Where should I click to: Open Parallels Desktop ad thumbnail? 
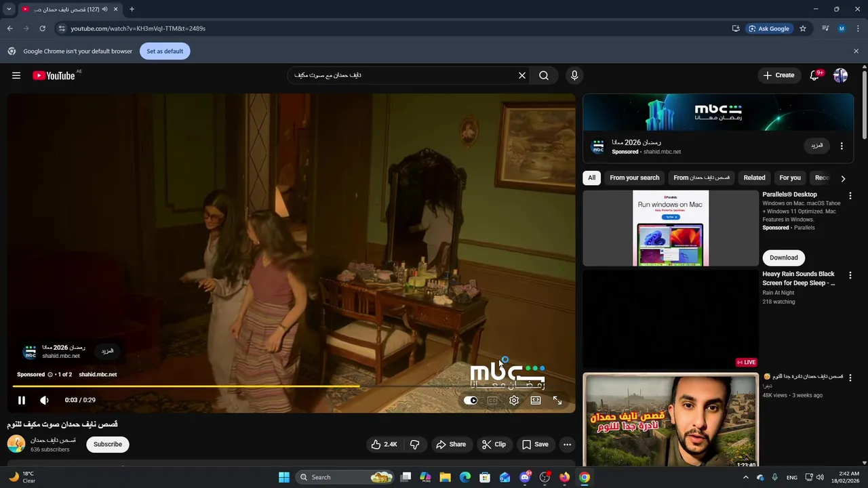(671, 228)
